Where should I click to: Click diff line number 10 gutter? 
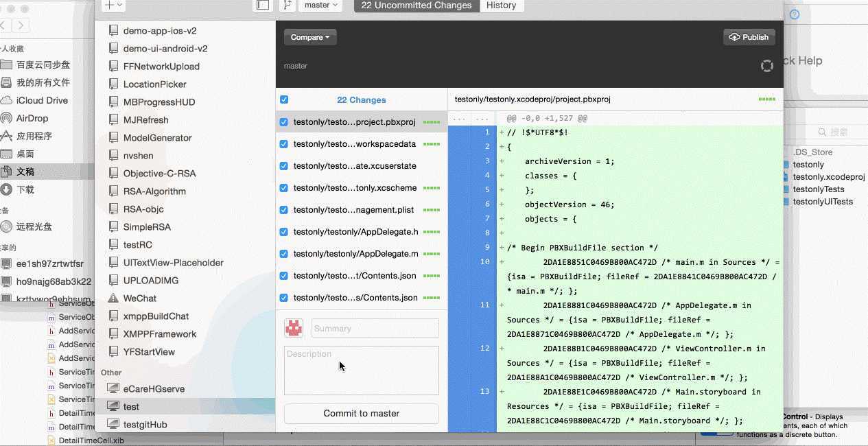(484, 262)
